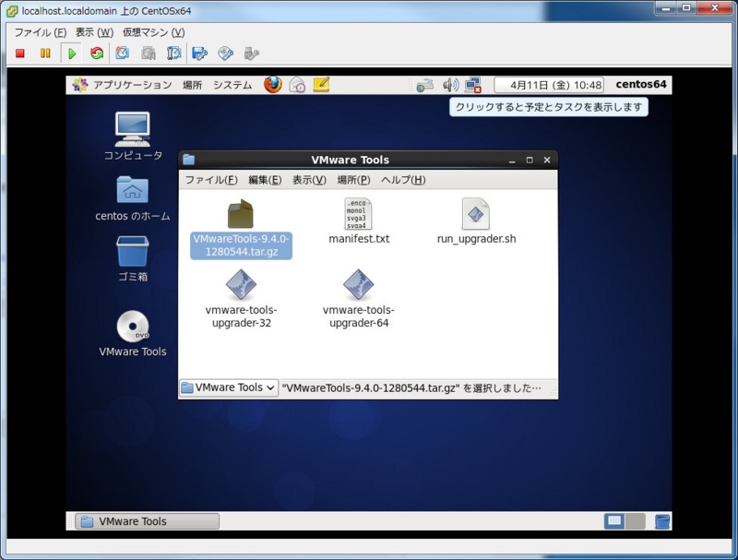
Task: Open the システム menu in the GNOME panel
Action: click(232, 85)
